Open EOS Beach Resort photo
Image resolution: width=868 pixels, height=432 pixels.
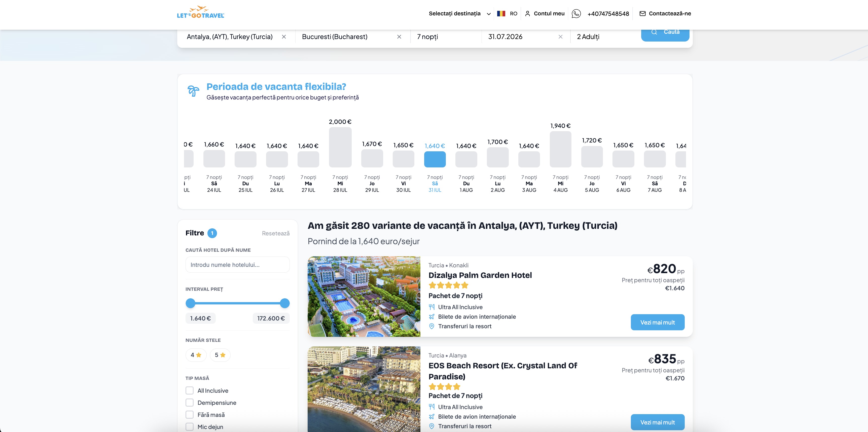pos(364,389)
